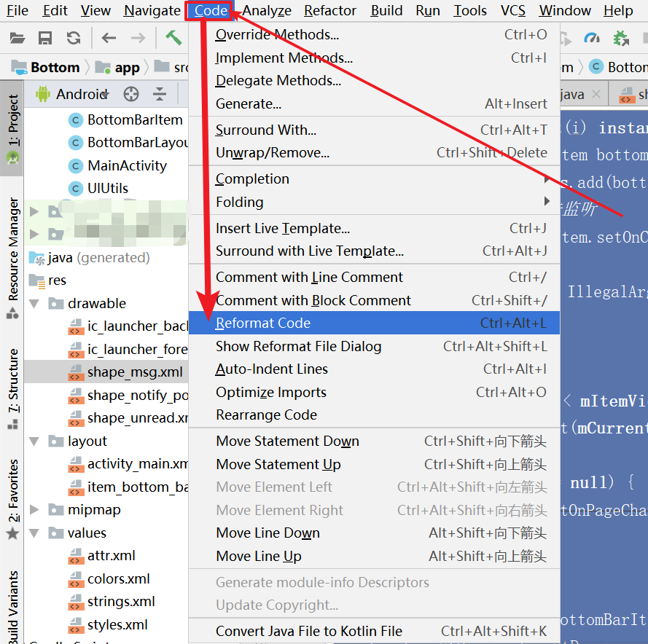
Task: Open the Tools menu
Action: click(x=470, y=11)
